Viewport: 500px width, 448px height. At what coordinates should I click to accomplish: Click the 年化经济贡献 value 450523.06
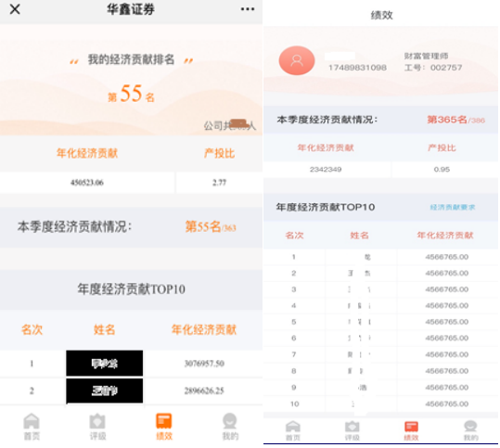click(87, 183)
